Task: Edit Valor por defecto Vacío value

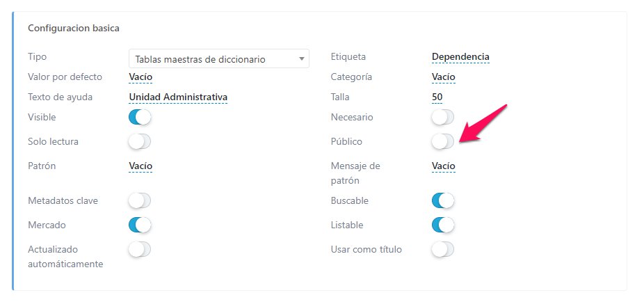Action: coord(140,77)
